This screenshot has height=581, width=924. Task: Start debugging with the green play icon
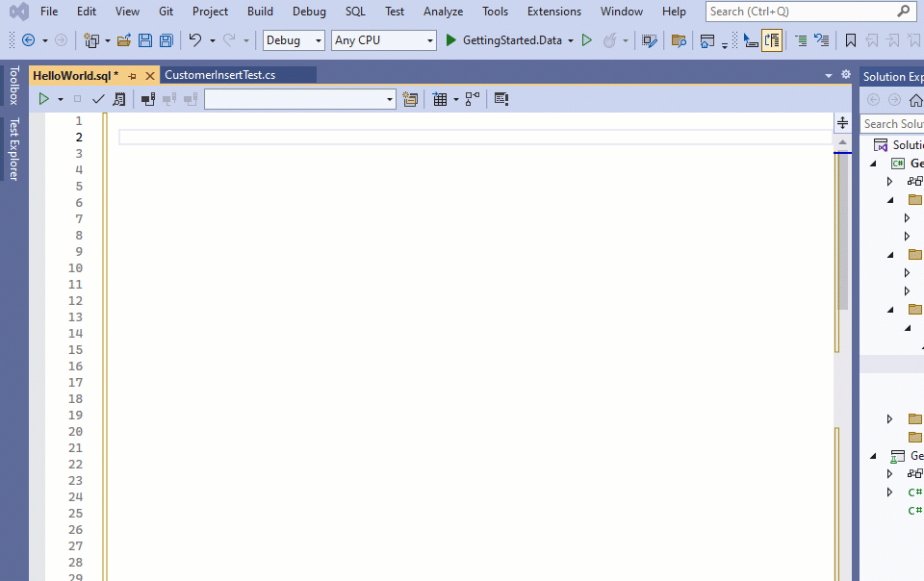point(450,40)
